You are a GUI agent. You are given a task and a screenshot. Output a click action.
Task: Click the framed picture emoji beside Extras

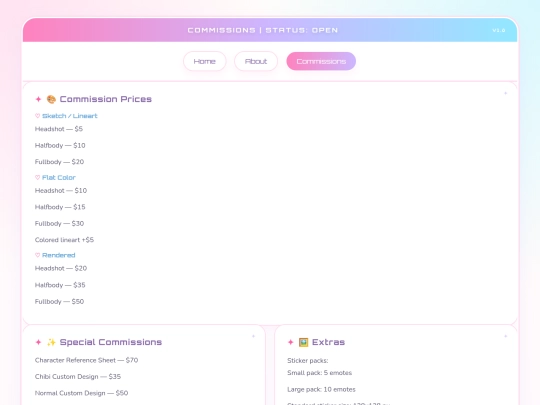click(x=303, y=342)
